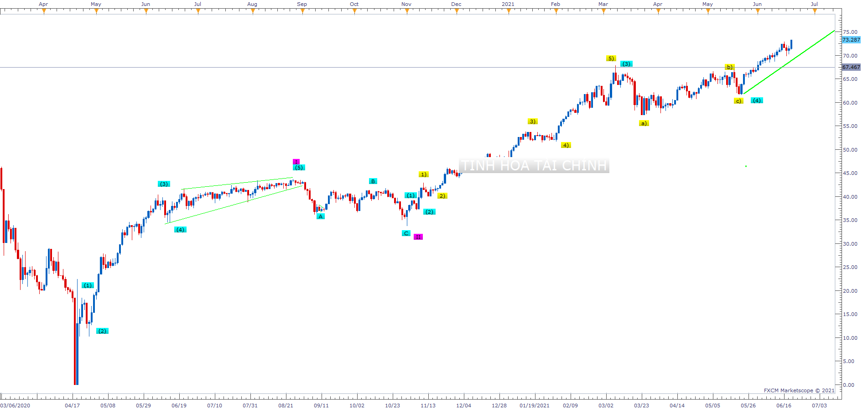Click the yellow 5) wave label
The width and height of the screenshot is (868, 411).
611,58
